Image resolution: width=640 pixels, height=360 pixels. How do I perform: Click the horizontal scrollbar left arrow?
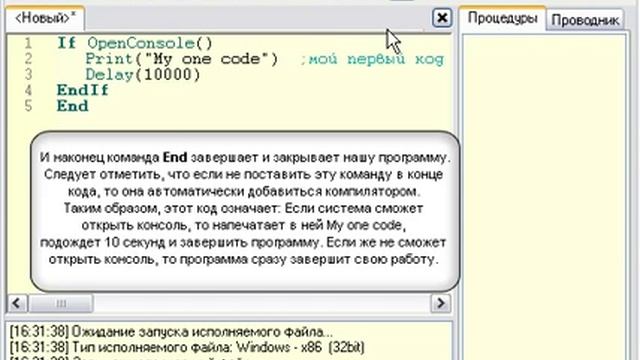[x=17, y=303]
